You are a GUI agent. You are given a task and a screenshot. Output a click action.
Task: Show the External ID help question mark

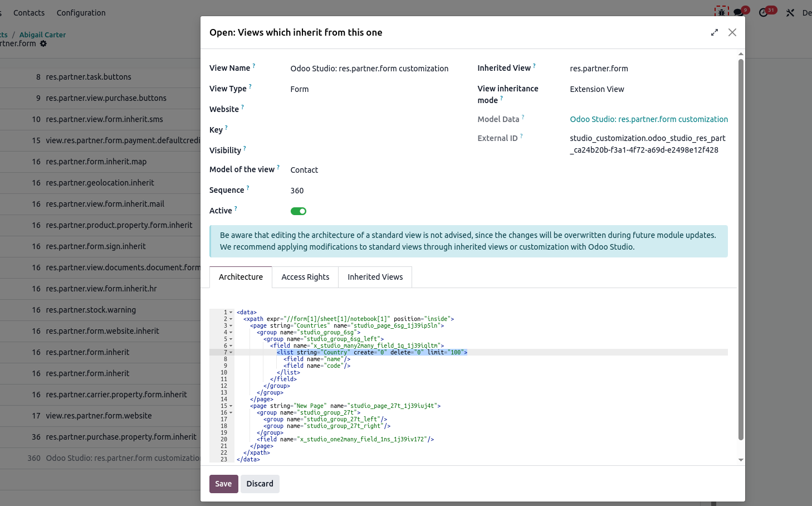[x=521, y=136]
